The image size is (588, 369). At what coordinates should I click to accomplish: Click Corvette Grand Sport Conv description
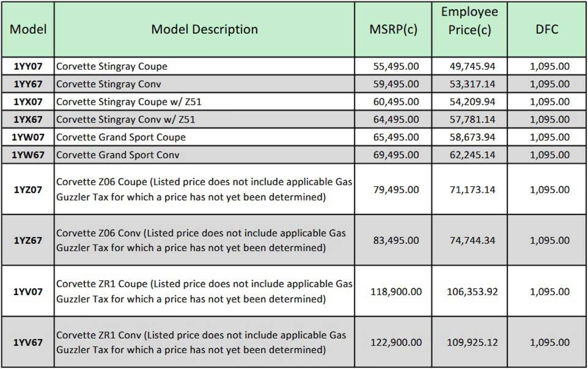(118, 155)
